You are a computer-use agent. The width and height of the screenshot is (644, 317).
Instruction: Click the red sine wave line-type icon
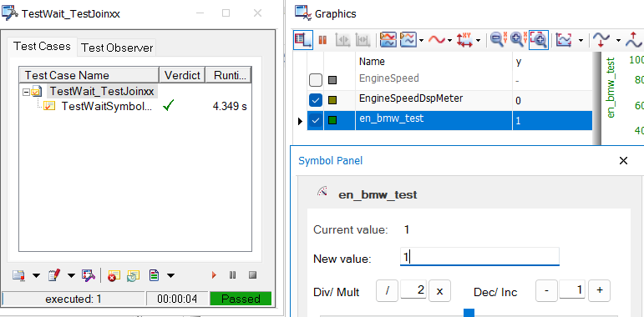437,40
